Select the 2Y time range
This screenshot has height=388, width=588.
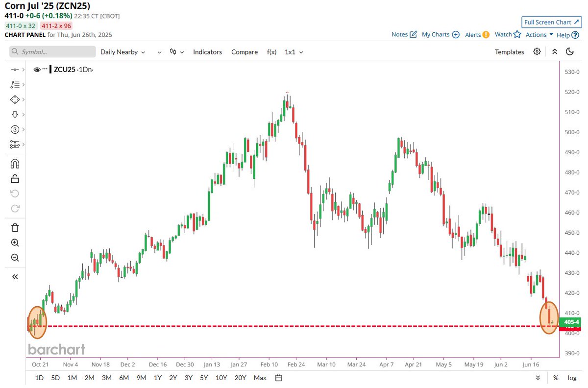point(173,378)
